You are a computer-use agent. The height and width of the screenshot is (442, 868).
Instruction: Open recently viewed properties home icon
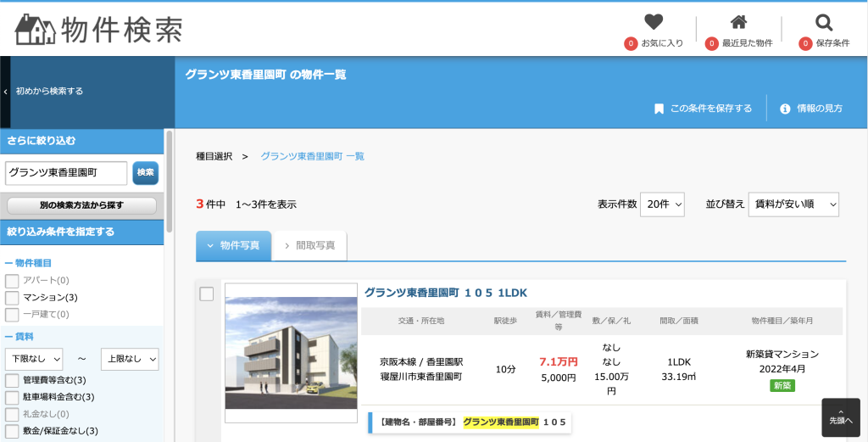coord(738,23)
